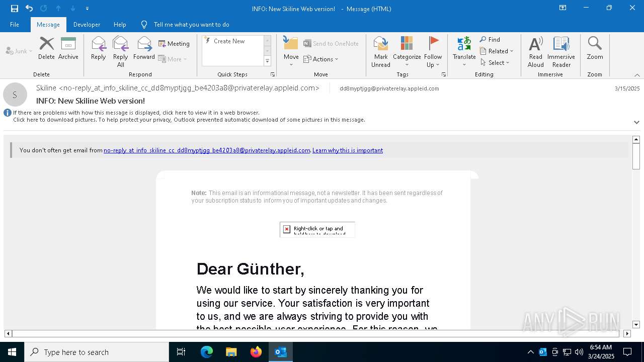This screenshot has height=362, width=644.
Task: Start Read Aloud
Action: pos(536,52)
